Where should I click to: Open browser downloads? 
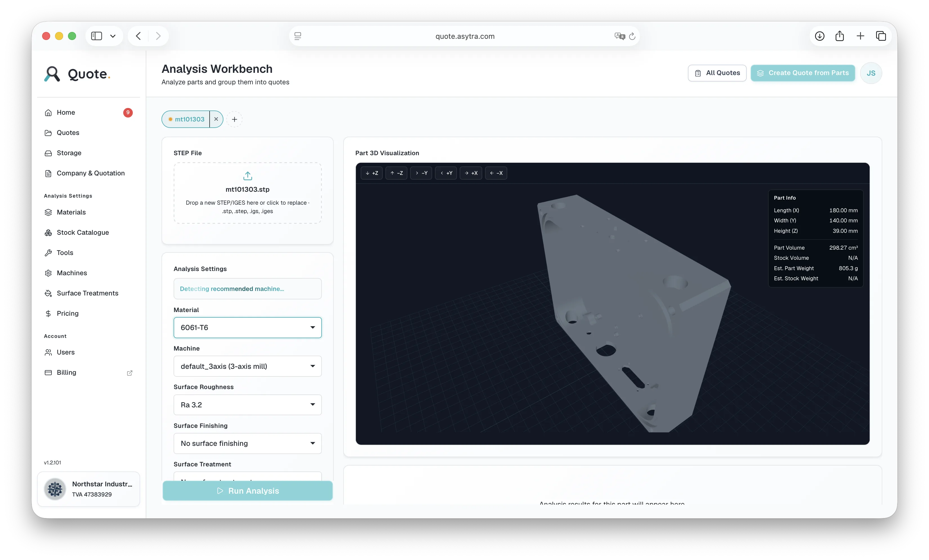point(820,36)
